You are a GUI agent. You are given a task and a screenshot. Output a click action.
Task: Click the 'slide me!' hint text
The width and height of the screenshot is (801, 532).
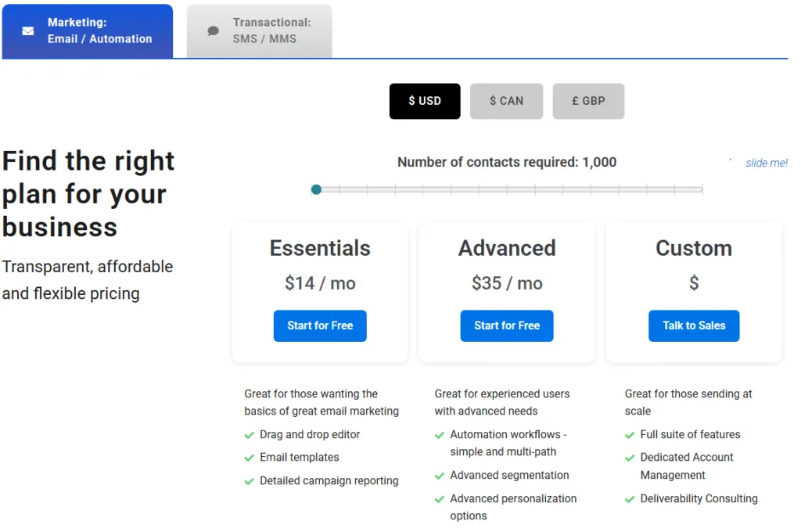pos(767,163)
